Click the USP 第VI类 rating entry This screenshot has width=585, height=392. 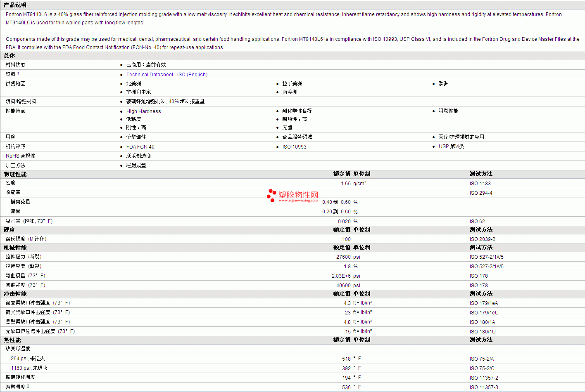pos(451,146)
